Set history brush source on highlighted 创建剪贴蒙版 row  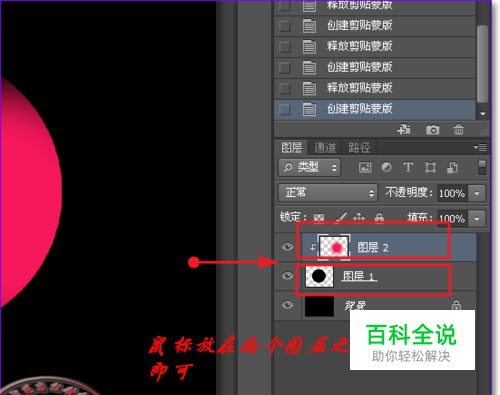[x=284, y=109]
